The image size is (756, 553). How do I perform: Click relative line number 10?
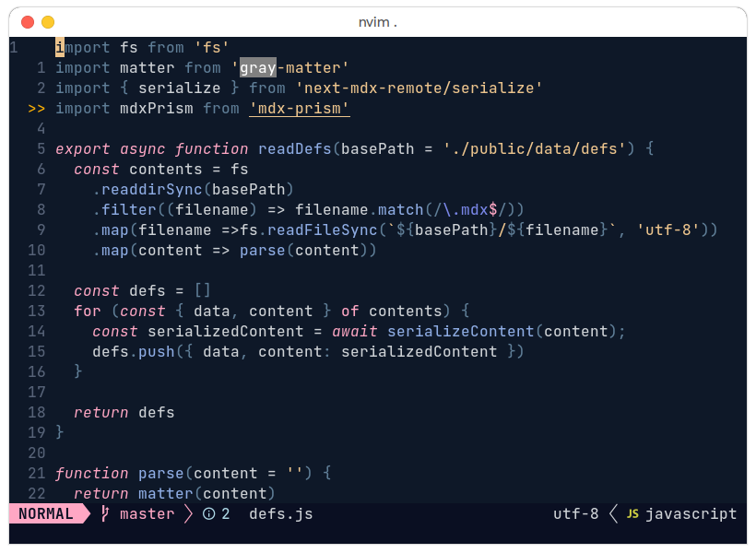pyautogui.click(x=37, y=250)
